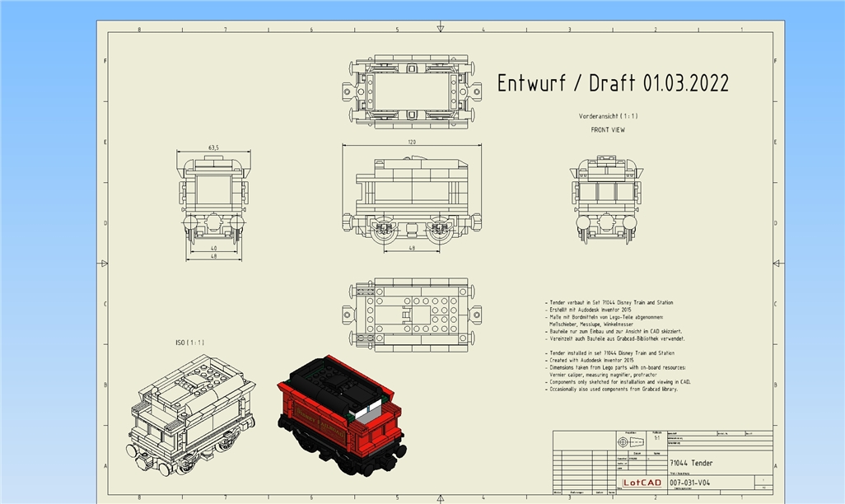Click the 63,5 width dimension

213,147
